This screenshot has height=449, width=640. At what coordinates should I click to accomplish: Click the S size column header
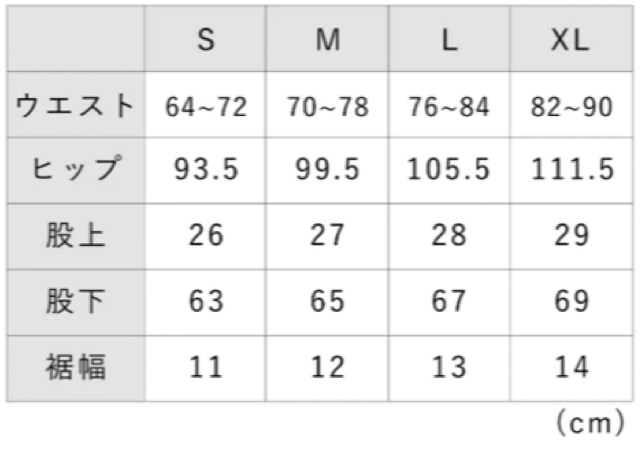pos(206,40)
